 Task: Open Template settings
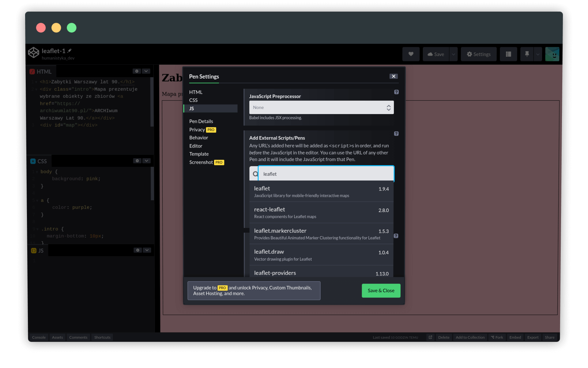[199, 154]
